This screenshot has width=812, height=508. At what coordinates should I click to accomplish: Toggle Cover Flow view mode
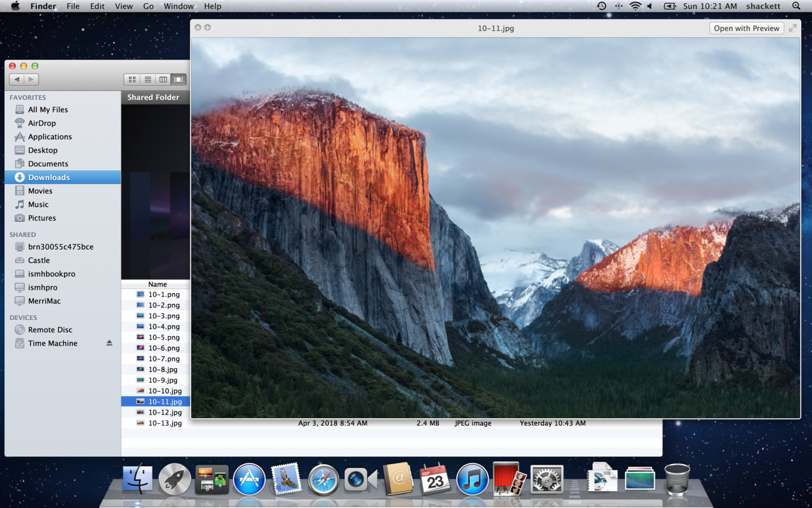tap(178, 79)
